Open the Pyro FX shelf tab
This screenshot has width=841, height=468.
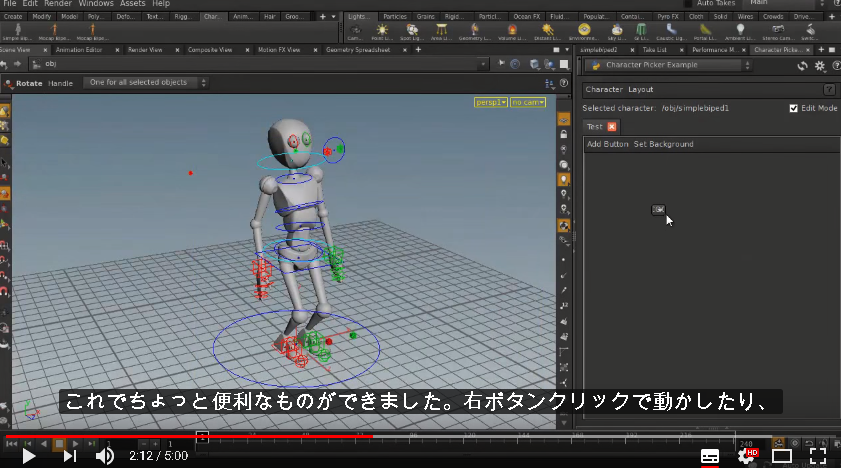point(668,17)
